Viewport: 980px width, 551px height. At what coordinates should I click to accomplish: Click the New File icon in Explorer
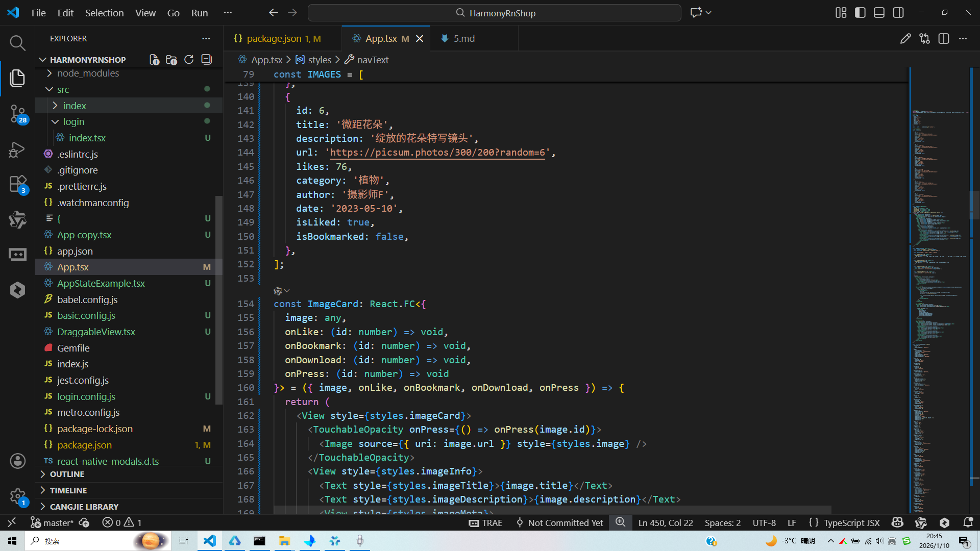click(x=154, y=60)
